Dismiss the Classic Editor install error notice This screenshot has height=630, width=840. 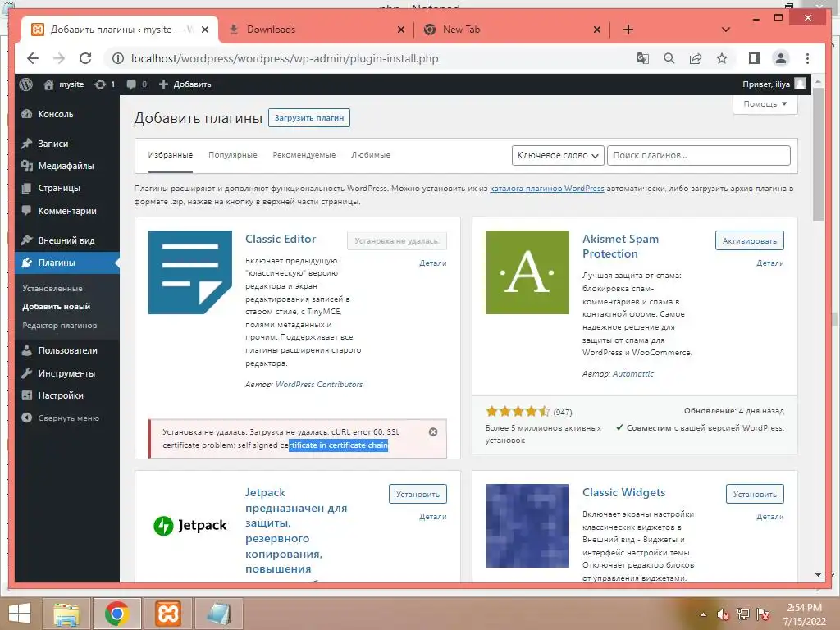pos(433,431)
